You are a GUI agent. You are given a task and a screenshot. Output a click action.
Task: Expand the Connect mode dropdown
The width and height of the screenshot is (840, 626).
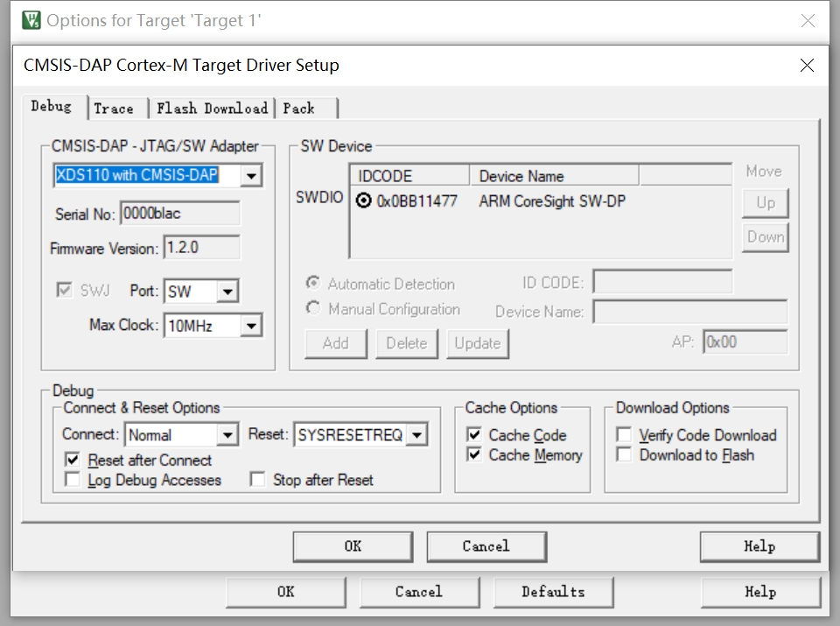[x=227, y=435]
